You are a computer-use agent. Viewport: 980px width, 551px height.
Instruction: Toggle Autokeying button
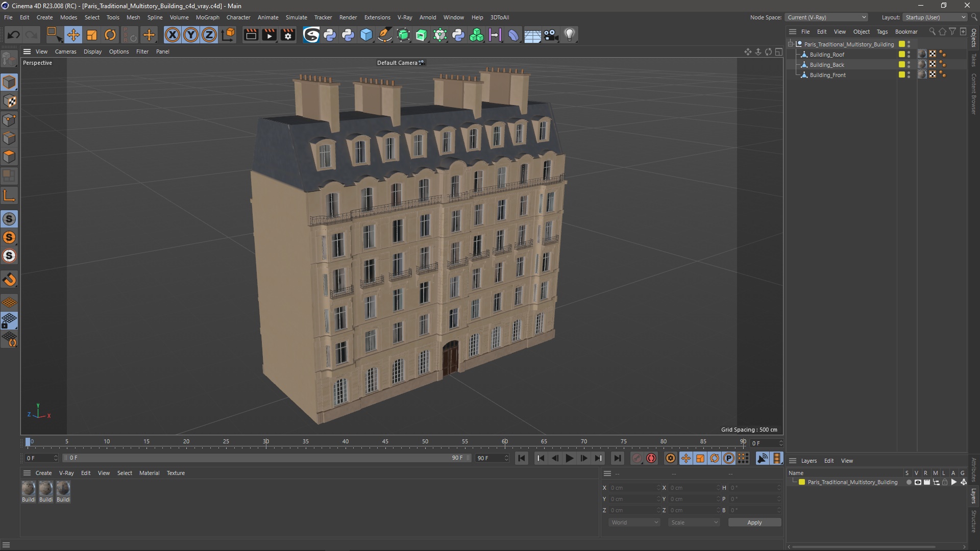point(651,458)
